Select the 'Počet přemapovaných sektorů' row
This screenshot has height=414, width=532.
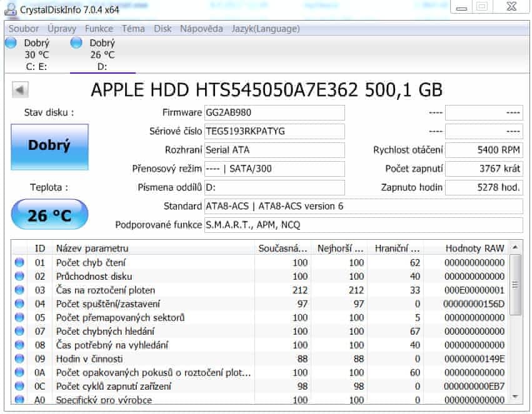(x=260, y=317)
